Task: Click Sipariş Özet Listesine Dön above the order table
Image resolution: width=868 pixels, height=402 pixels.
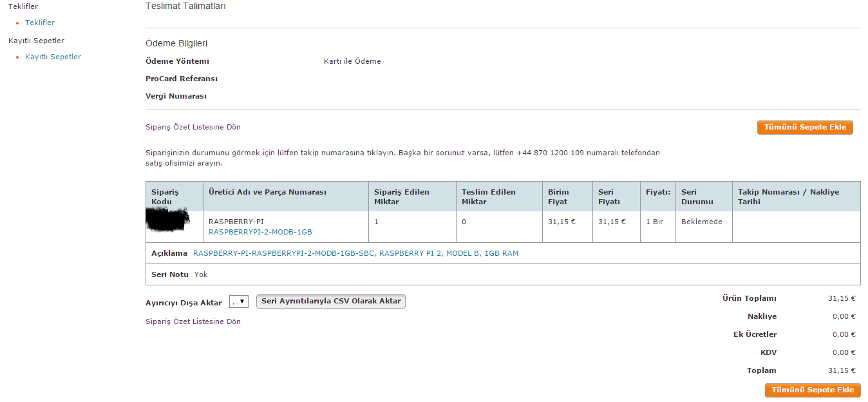Action: [193, 127]
